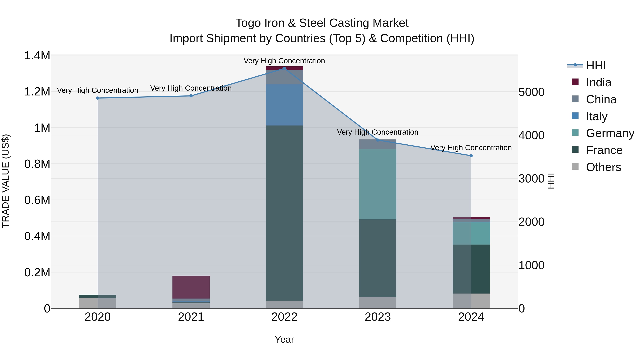This screenshot has height=362, width=644.
Task: Toggle Others series in the legend
Action: (x=596, y=167)
